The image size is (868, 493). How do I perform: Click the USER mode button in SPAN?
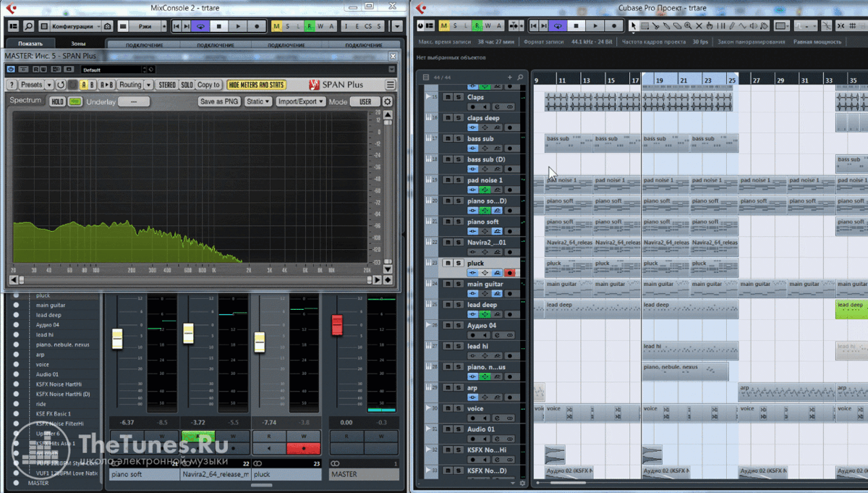click(x=365, y=101)
